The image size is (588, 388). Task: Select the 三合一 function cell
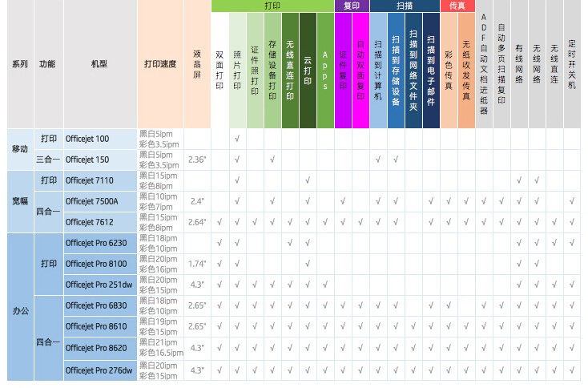(48, 160)
